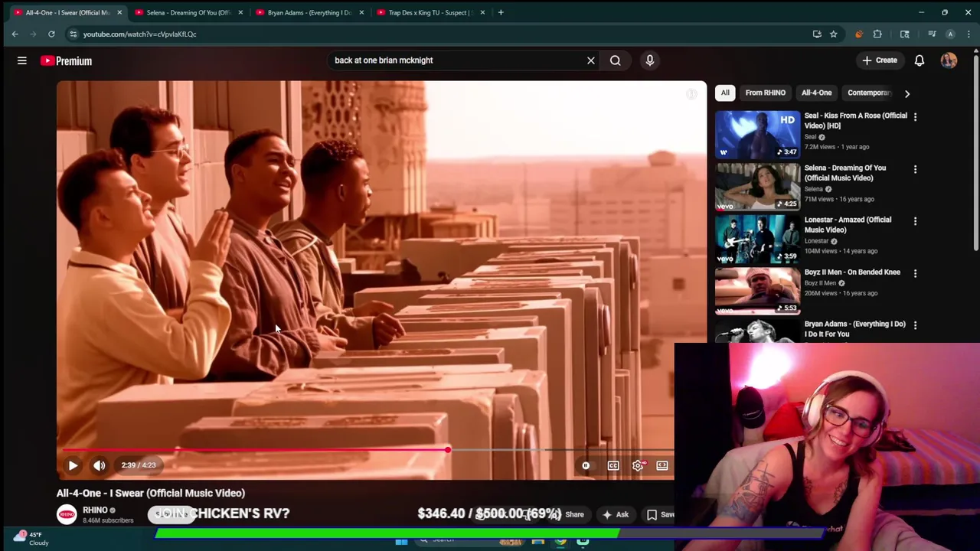Open the YouTube hamburger guide menu

point(22,60)
